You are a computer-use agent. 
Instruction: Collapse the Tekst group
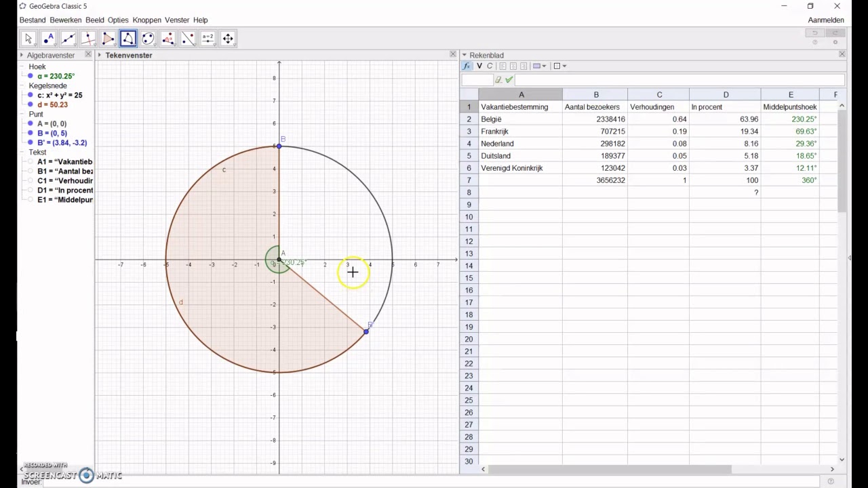(22, 152)
